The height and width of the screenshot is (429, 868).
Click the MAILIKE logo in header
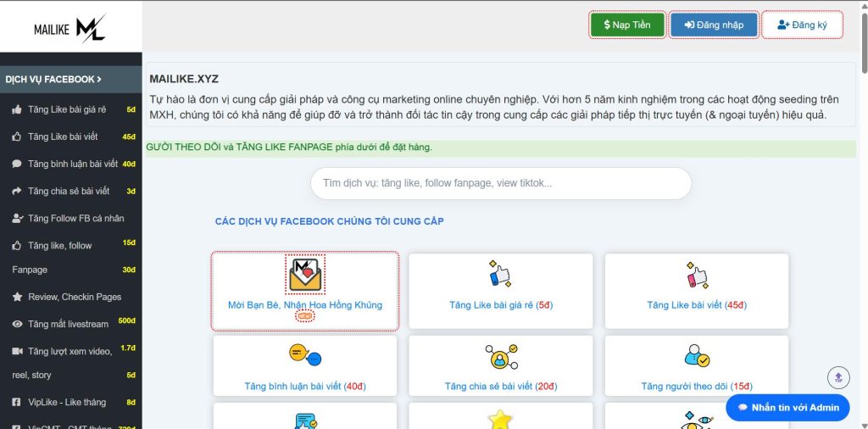[x=70, y=29]
